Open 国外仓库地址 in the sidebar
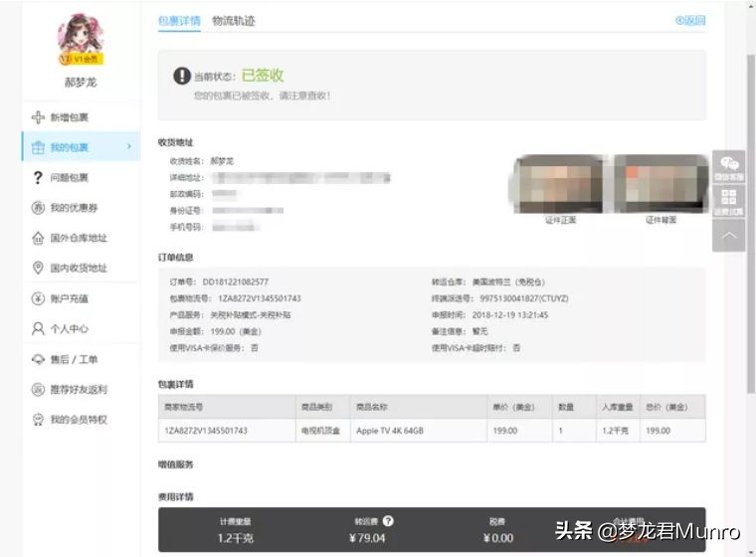 [79, 238]
